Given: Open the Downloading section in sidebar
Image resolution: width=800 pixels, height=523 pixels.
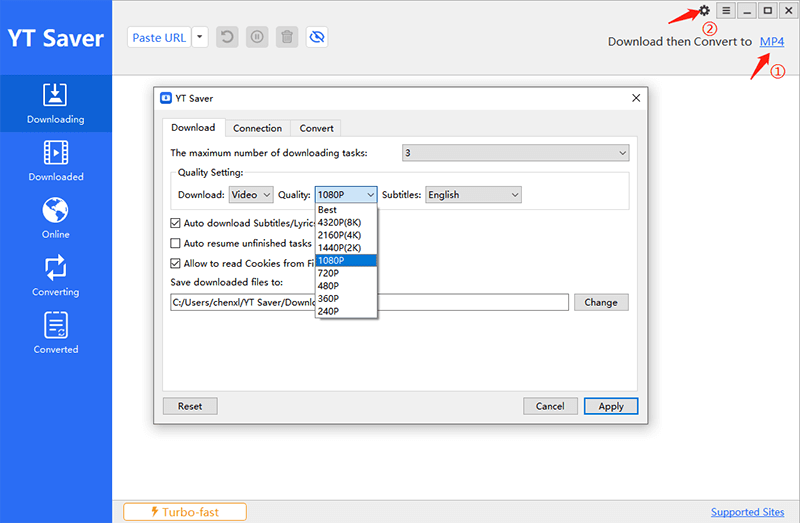Looking at the screenshot, I should 55,103.
